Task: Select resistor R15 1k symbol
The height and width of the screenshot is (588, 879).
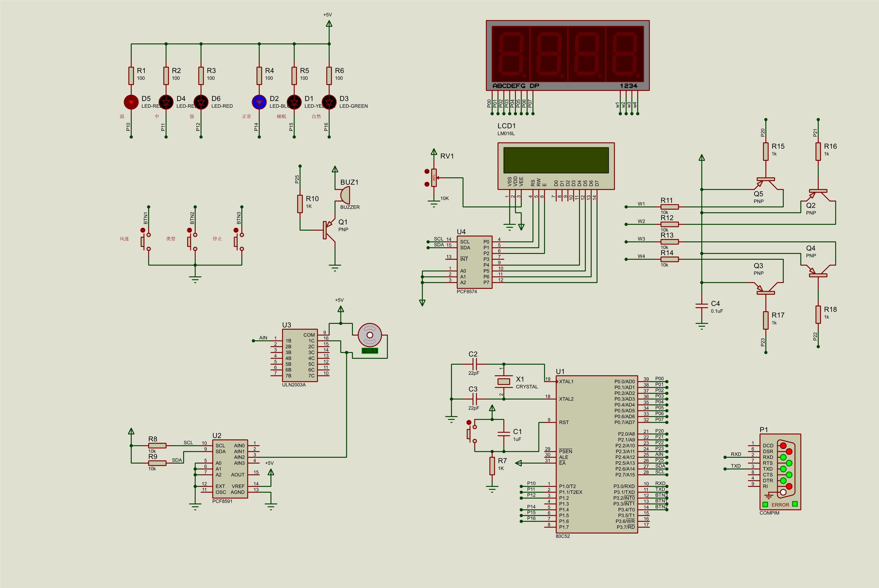Action: click(x=766, y=151)
